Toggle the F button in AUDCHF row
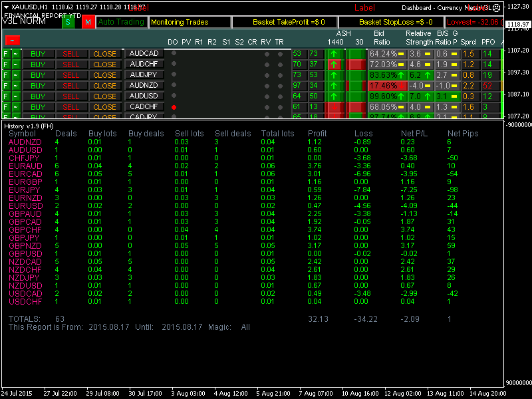The height and width of the screenshot is (399, 532). point(6,65)
